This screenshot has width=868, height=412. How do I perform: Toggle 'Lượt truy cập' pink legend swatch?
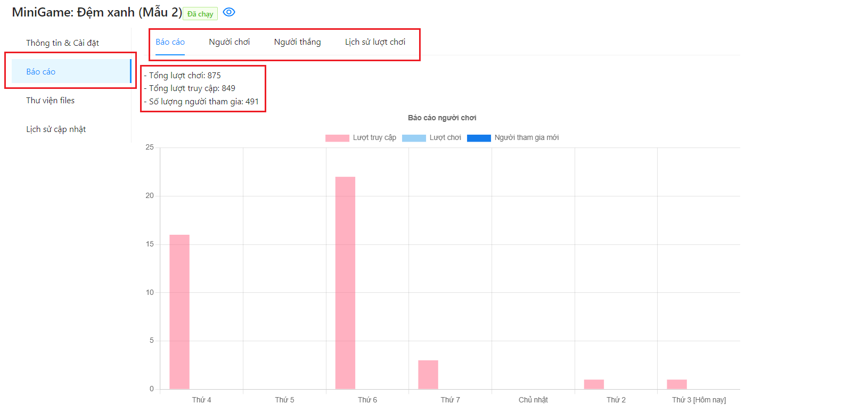tap(337, 138)
